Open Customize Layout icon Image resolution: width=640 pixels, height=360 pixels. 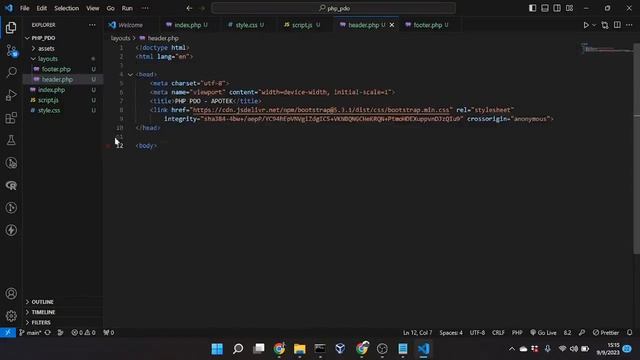coord(569,8)
